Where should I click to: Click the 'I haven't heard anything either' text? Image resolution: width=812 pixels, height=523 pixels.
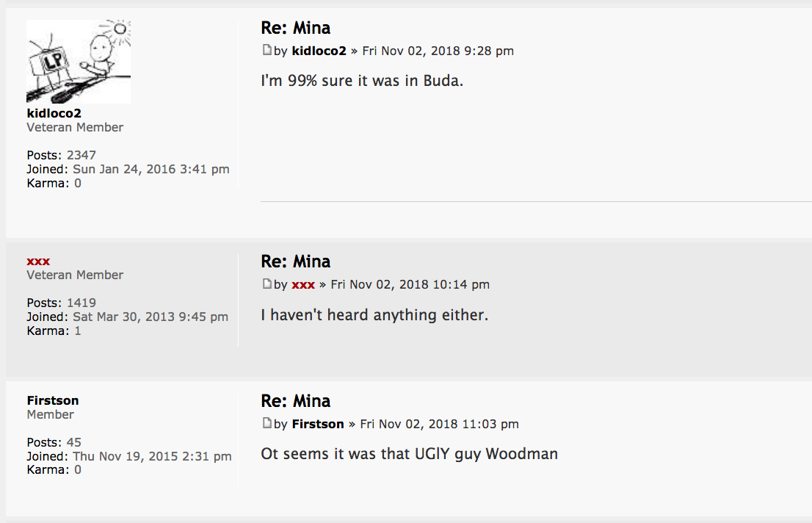tap(374, 315)
